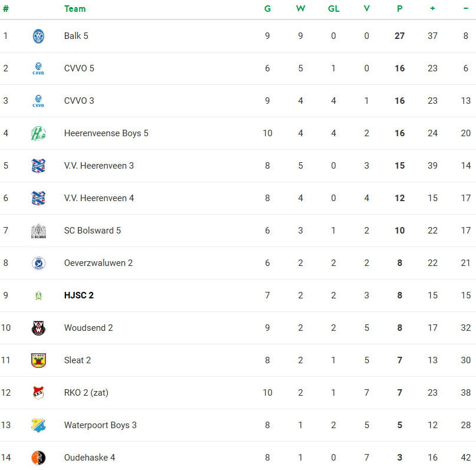Click the GL column header
The height and width of the screenshot is (470, 476).
333,9
